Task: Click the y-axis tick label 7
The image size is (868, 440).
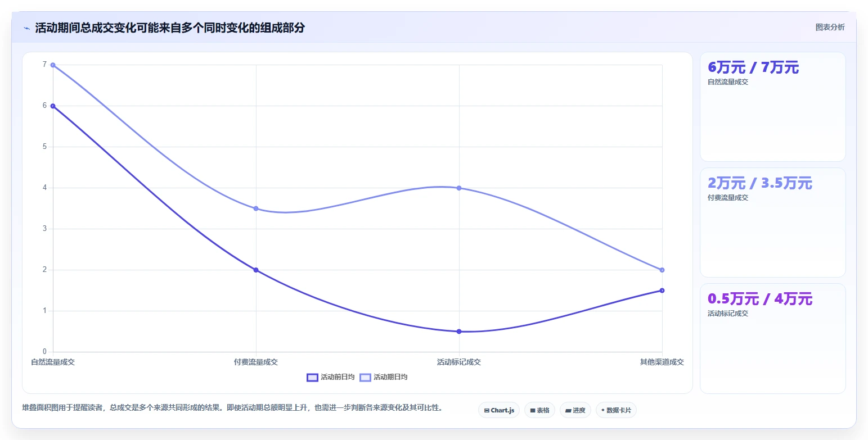Action: (44, 65)
